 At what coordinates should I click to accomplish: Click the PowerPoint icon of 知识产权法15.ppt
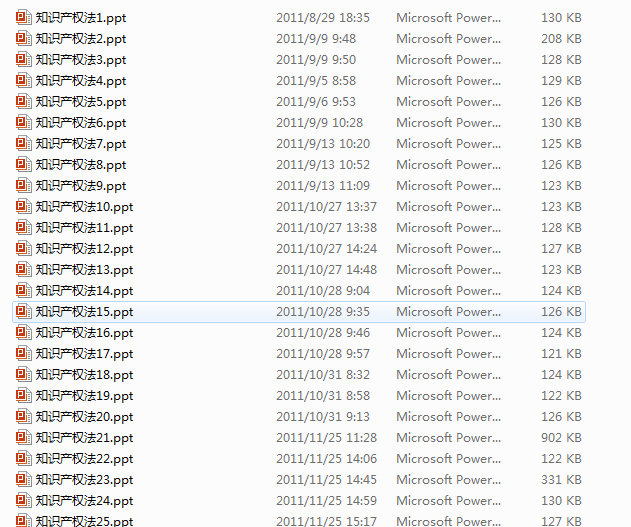24,311
